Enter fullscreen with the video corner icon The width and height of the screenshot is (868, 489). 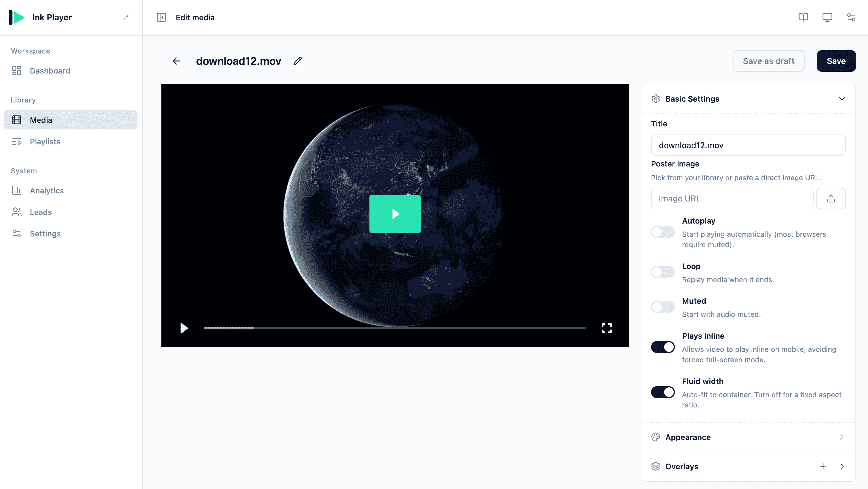pos(606,328)
